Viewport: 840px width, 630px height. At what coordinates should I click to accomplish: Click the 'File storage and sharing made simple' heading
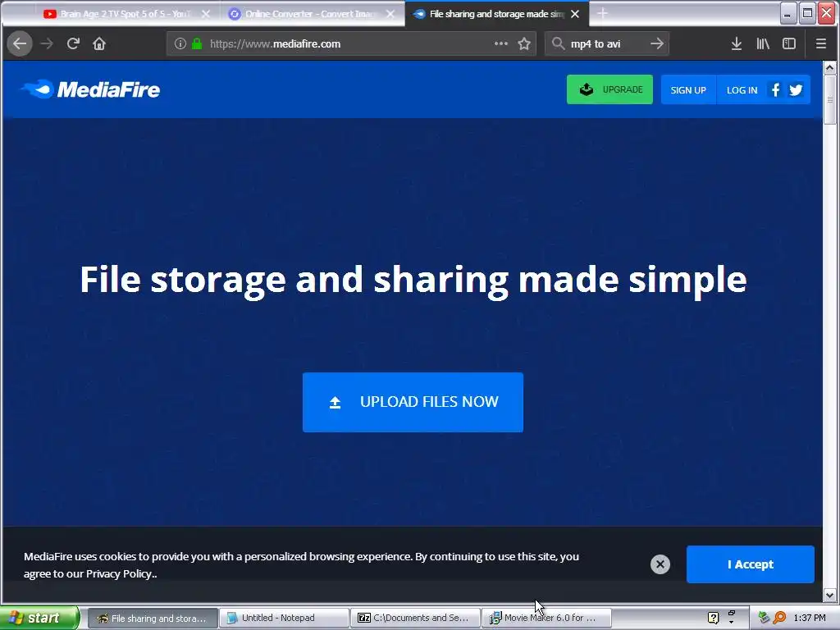coord(413,280)
